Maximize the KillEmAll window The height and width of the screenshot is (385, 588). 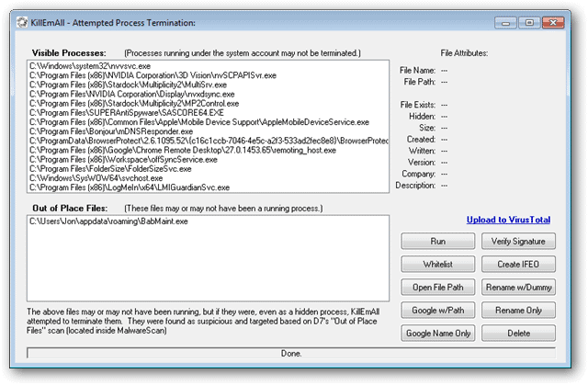point(529,23)
